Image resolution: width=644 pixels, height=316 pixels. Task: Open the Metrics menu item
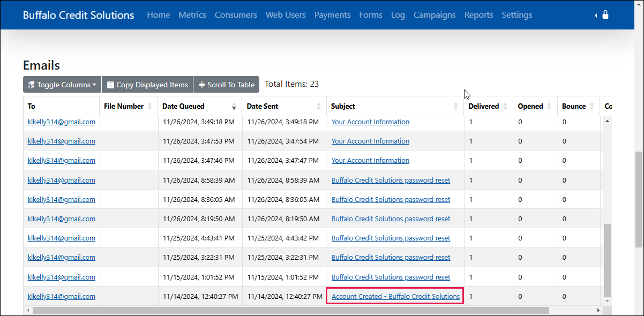tap(192, 15)
